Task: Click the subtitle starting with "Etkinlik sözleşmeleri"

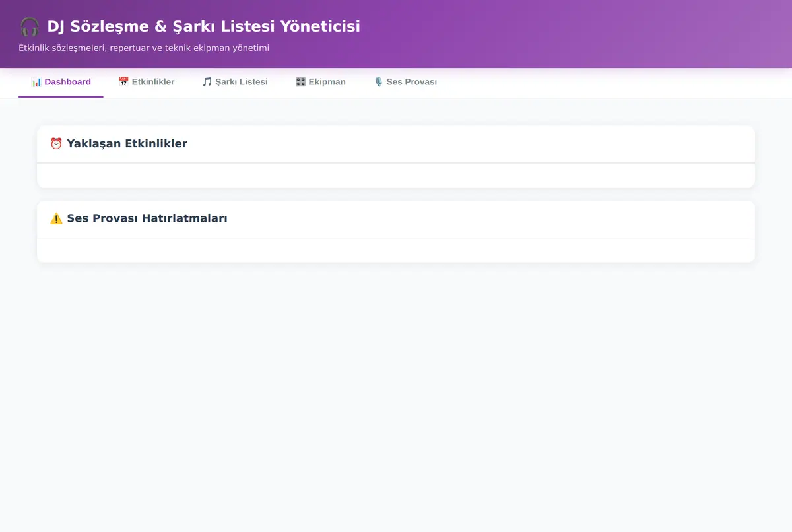Action: click(144, 48)
